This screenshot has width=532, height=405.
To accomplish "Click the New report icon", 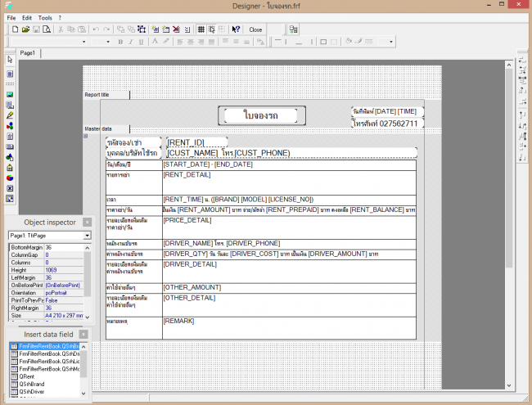I will point(16,29).
